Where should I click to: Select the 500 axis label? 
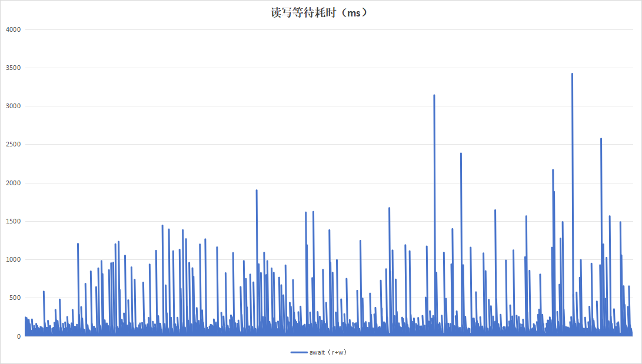pos(15,298)
